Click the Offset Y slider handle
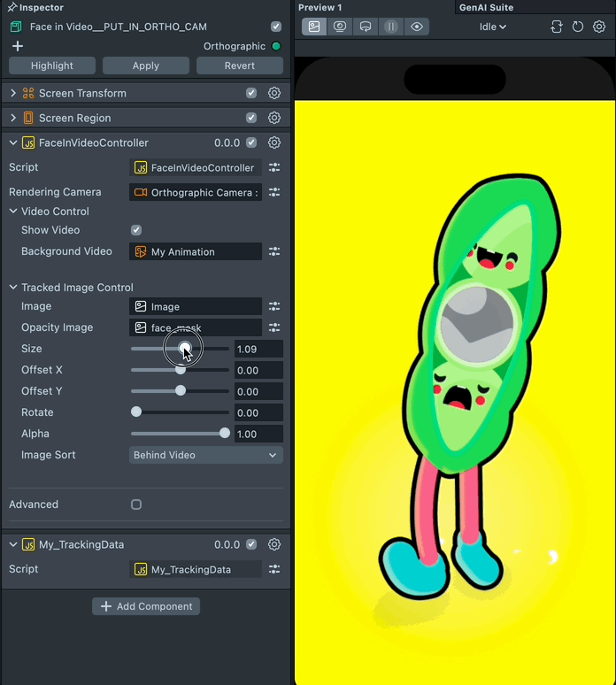616x685 pixels. [181, 390]
